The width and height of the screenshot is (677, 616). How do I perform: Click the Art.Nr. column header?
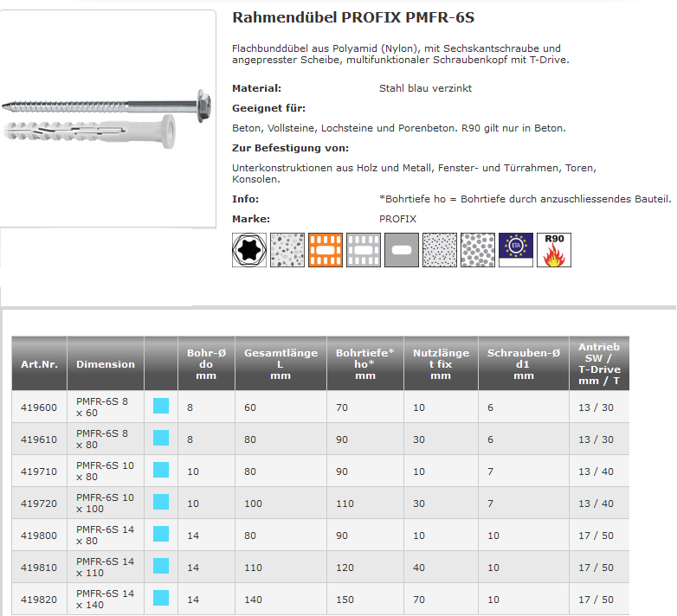[39, 364]
